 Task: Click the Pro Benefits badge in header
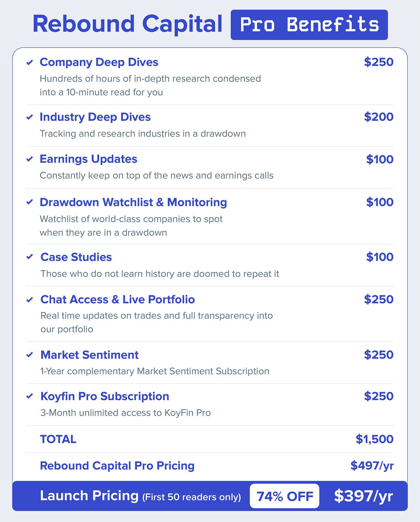coord(309,25)
